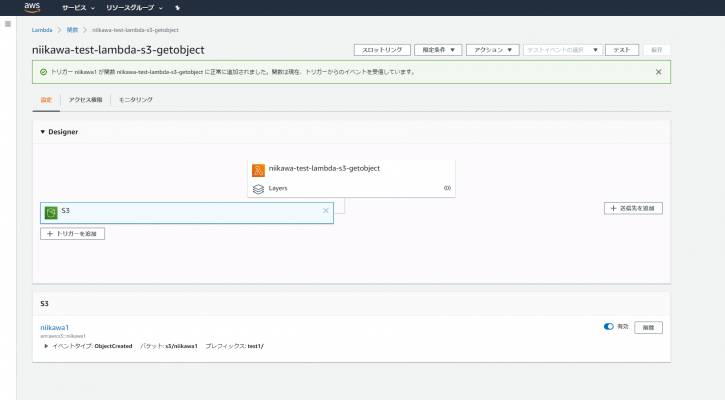Open the サービス dropdown menu
725x400 pixels.
[78, 8]
